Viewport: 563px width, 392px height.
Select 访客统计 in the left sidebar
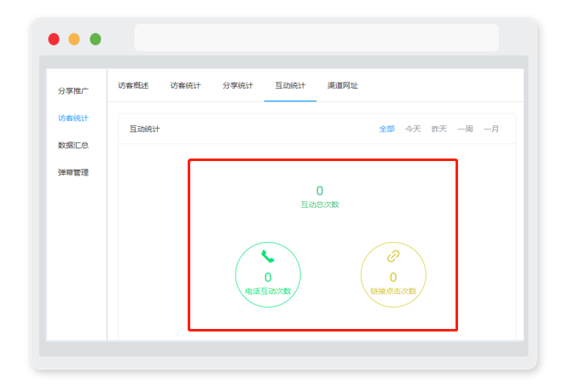(x=73, y=118)
